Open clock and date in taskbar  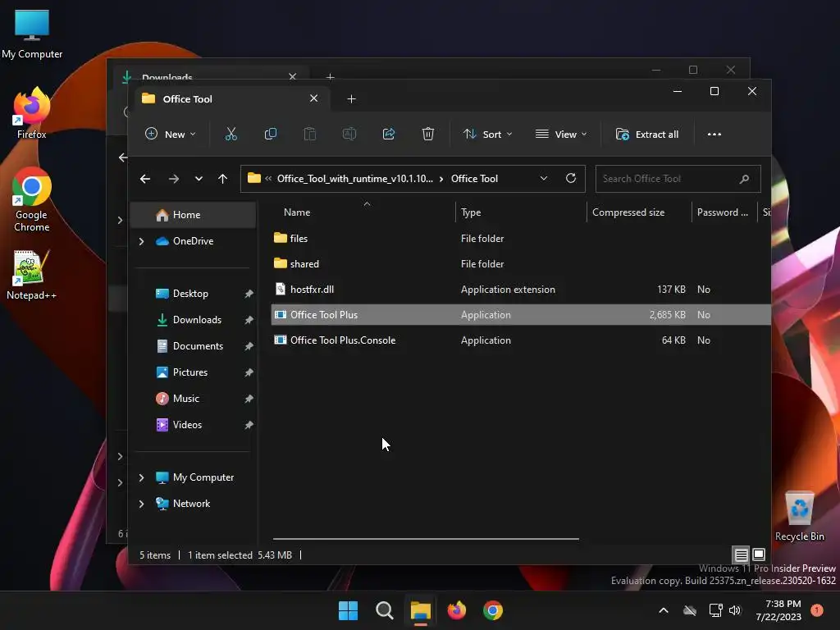[778, 610]
